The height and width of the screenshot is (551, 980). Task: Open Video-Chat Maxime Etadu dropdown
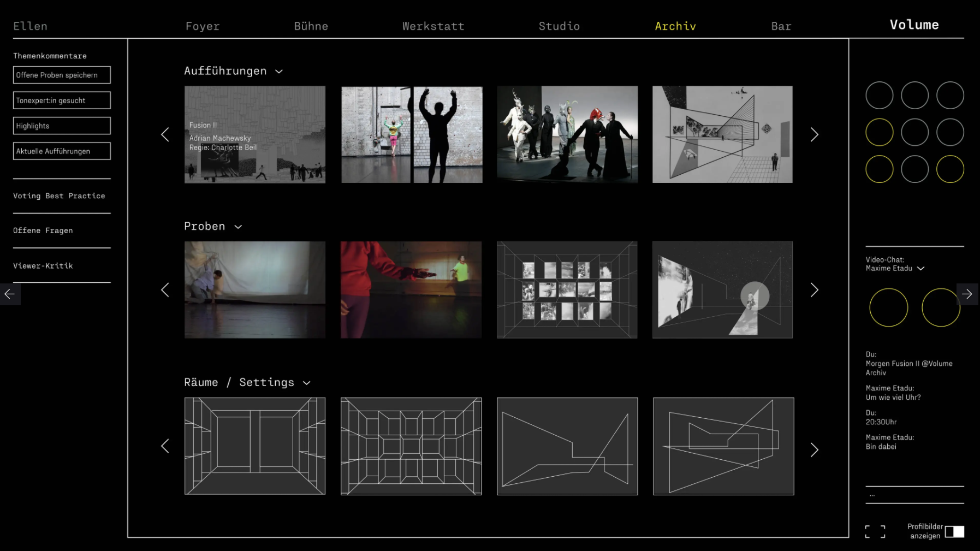tap(920, 269)
